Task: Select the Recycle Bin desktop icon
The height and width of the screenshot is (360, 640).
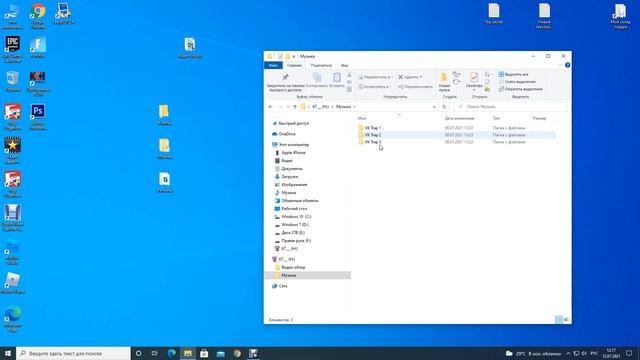Action: pos(12,81)
